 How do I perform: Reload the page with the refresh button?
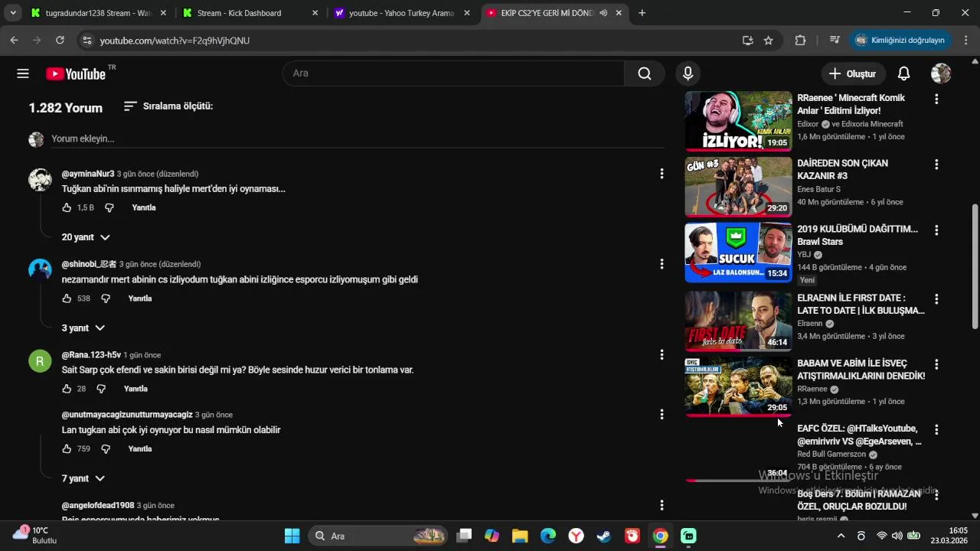point(60,41)
